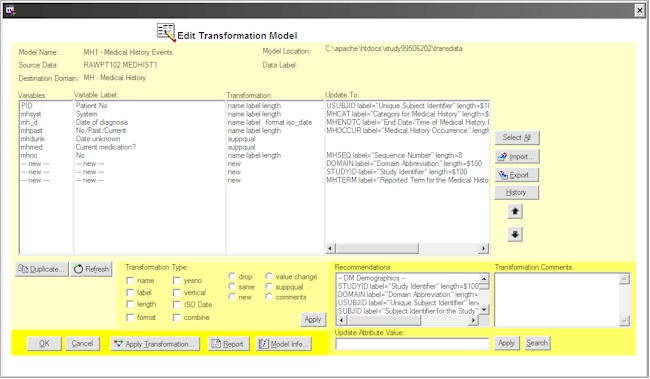Toggle the ISO Date checkbox
Image resolution: width=650 pixels, height=379 pixels.
(177, 305)
